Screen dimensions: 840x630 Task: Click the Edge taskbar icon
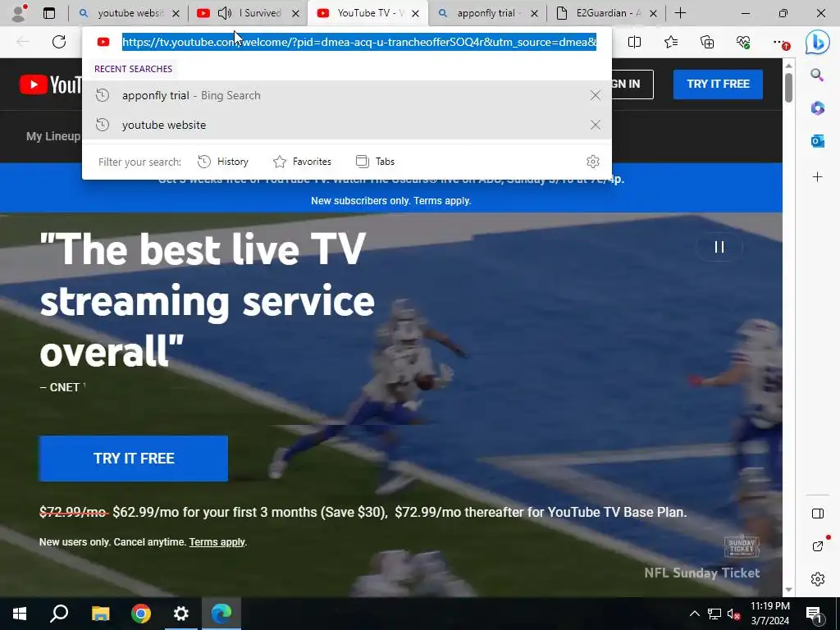pos(221,614)
